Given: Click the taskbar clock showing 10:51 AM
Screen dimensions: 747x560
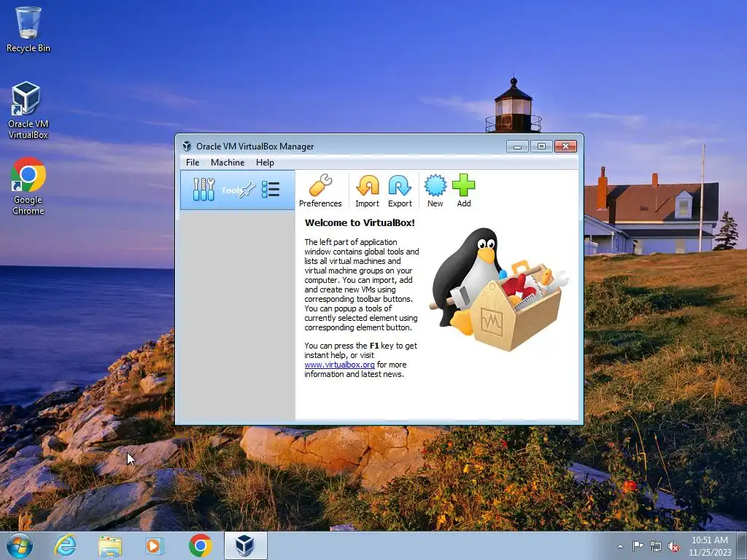Looking at the screenshot, I should 710,546.
